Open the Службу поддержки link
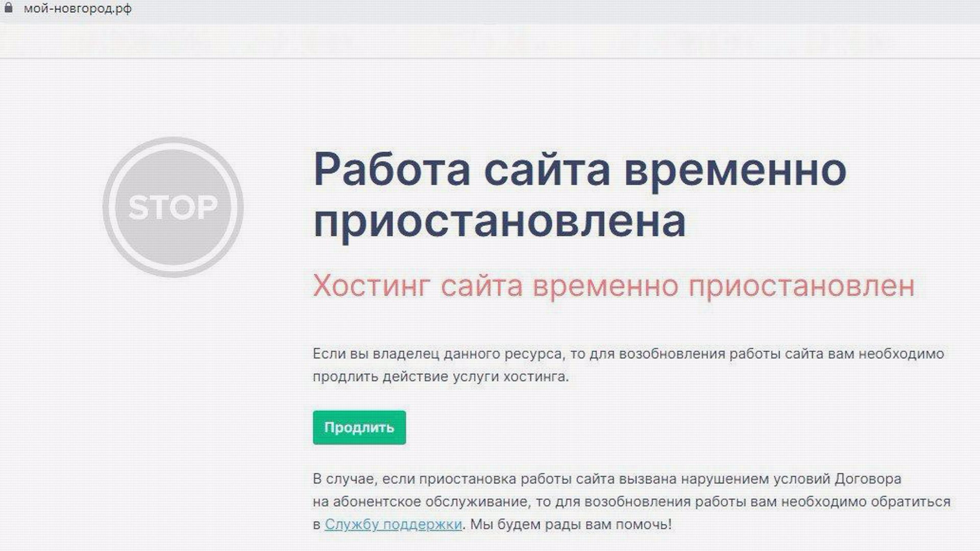Image resolution: width=980 pixels, height=551 pixels. 393,524
